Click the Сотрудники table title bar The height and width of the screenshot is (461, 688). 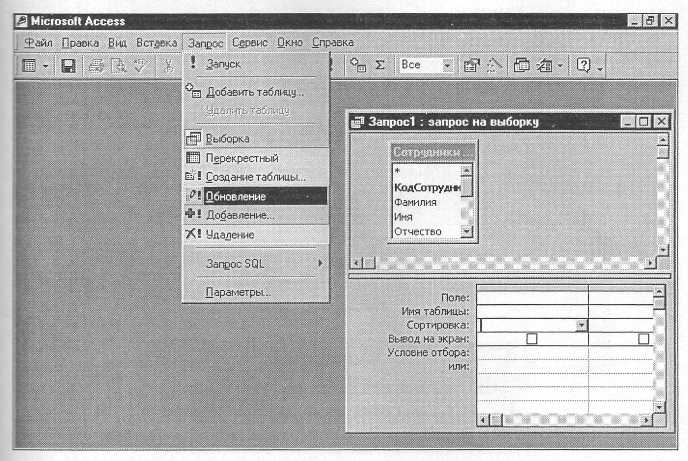(x=433, y=152)
